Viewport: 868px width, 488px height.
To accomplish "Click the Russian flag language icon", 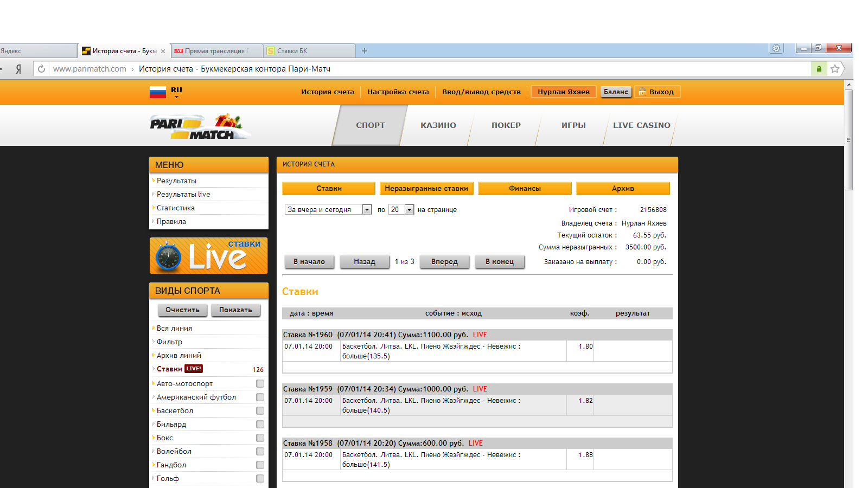I will (x=157, y=92).
